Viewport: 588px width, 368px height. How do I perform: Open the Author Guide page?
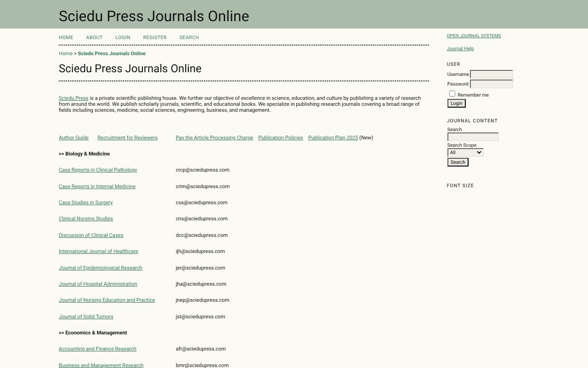[x=73, y=138]
